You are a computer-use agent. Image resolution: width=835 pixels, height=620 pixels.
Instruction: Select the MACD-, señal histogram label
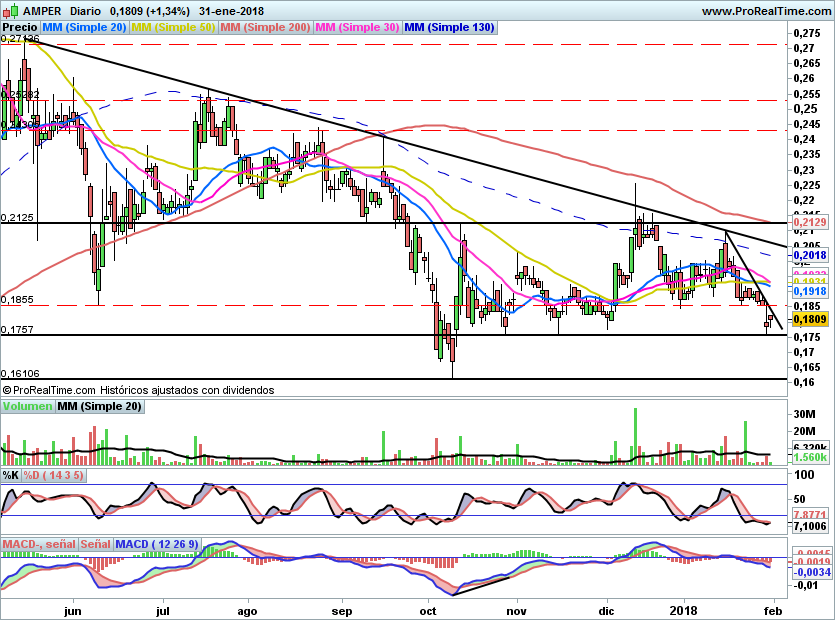(x=38, y=544)
